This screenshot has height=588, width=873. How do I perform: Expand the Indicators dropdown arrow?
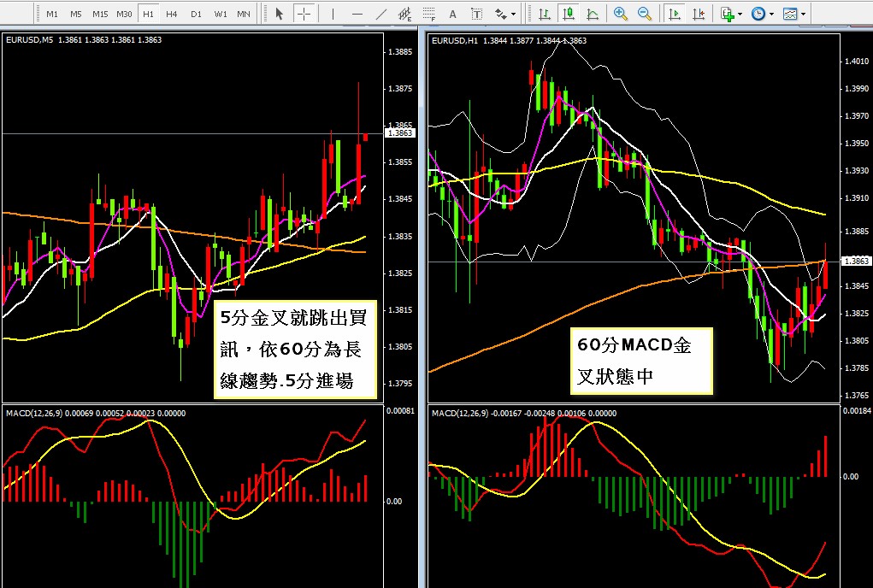(x=740, y=14)
